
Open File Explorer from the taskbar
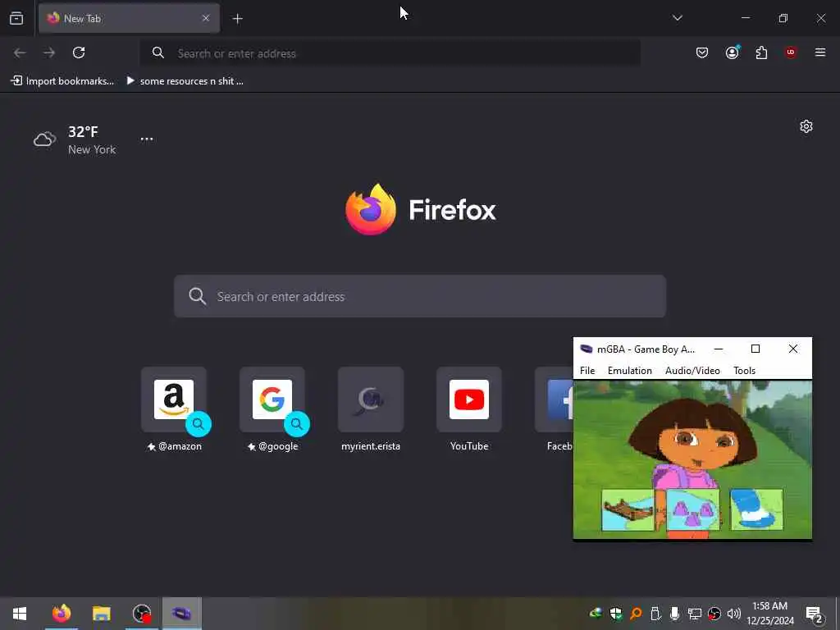(101, 614)
